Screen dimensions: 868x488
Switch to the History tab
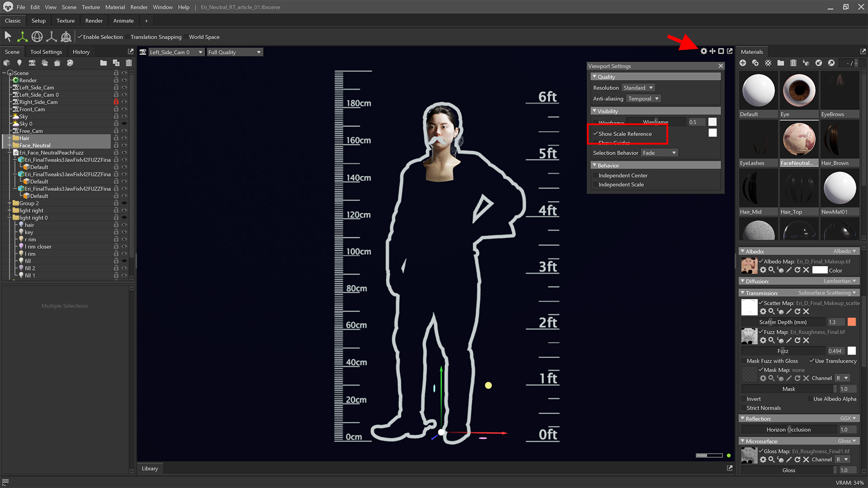81,52
